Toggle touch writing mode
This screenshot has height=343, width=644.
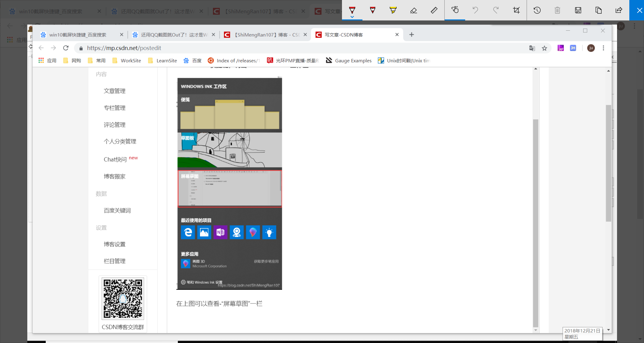coord(455,10)
